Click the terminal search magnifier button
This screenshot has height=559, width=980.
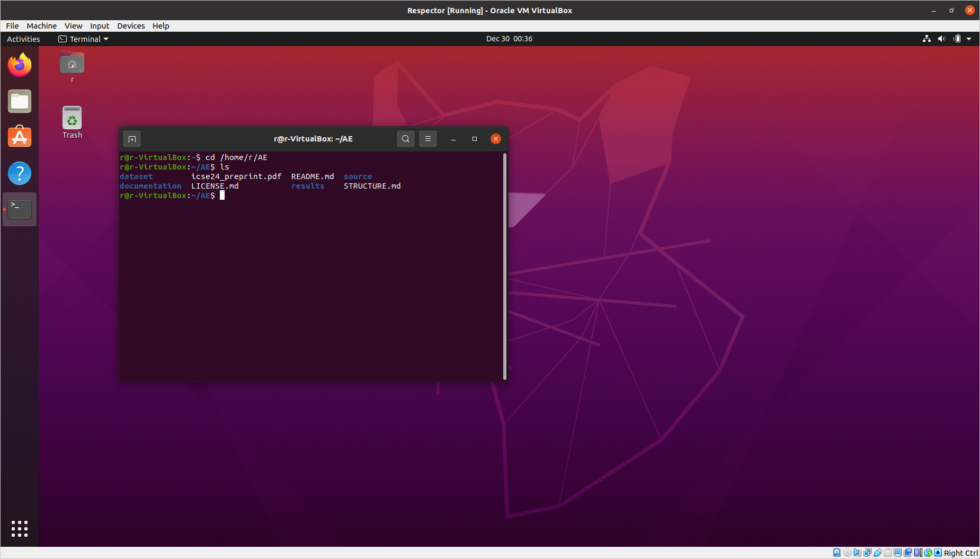click(x=406, y=139)
